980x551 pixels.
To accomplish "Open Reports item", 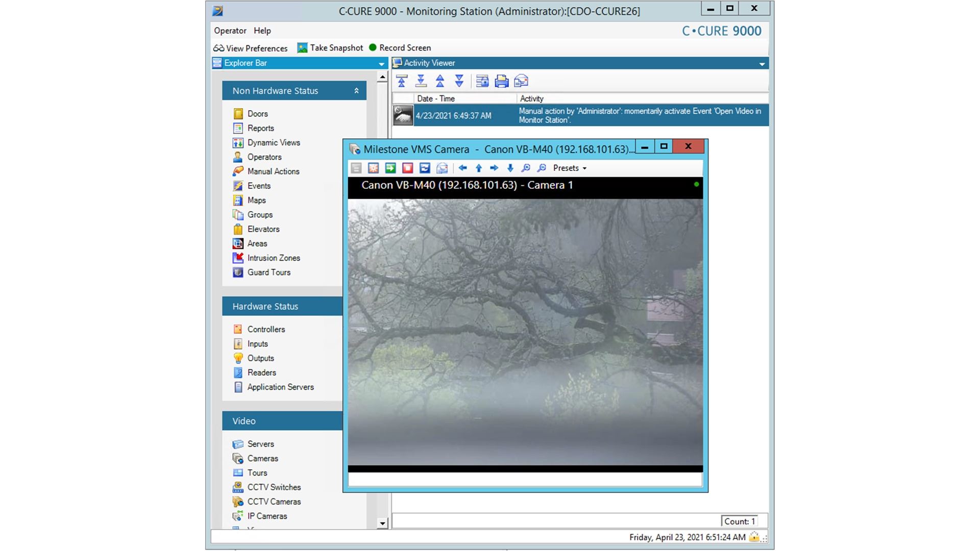I will point(254,128).
